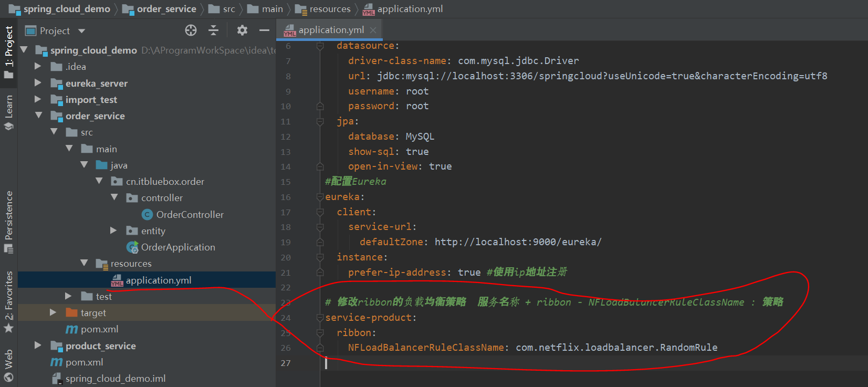Fold the client block at line 17
868x387 pixels.
(320, 212)
